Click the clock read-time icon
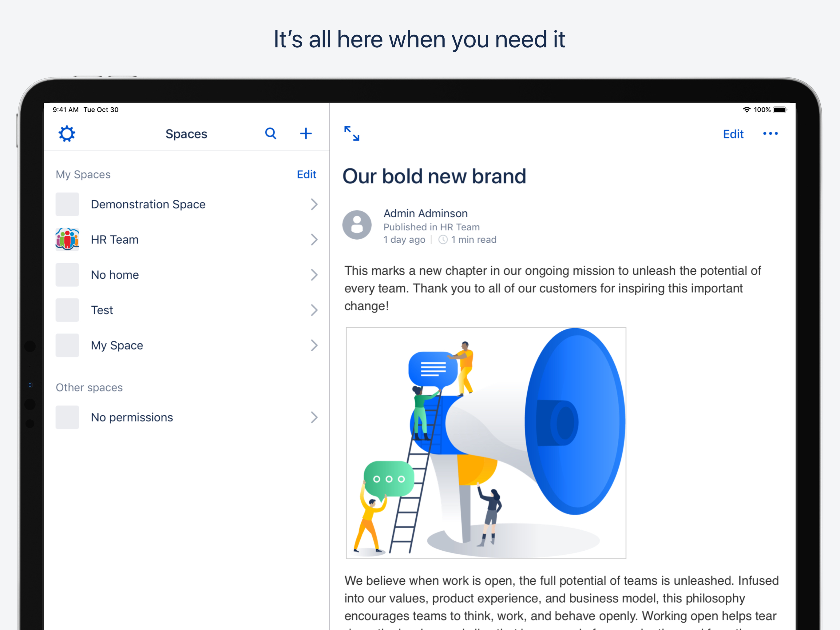The image size is (840, 630). pos(443,240)
